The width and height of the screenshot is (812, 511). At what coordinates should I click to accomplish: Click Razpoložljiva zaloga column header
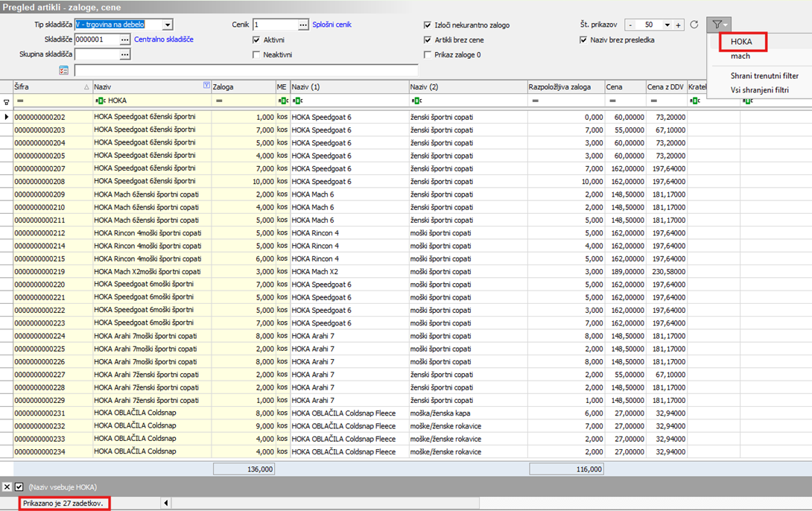[566, 86]
